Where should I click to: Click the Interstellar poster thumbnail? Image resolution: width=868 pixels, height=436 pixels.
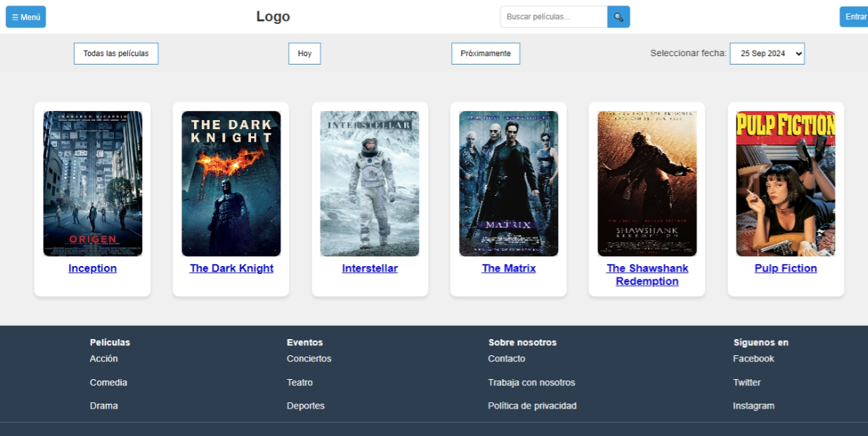[369, 183]
